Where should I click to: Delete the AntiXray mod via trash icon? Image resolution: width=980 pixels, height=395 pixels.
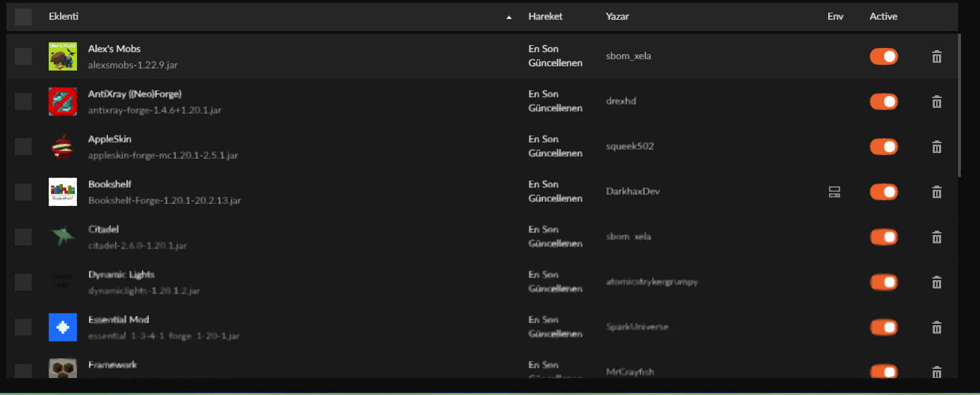937,102
